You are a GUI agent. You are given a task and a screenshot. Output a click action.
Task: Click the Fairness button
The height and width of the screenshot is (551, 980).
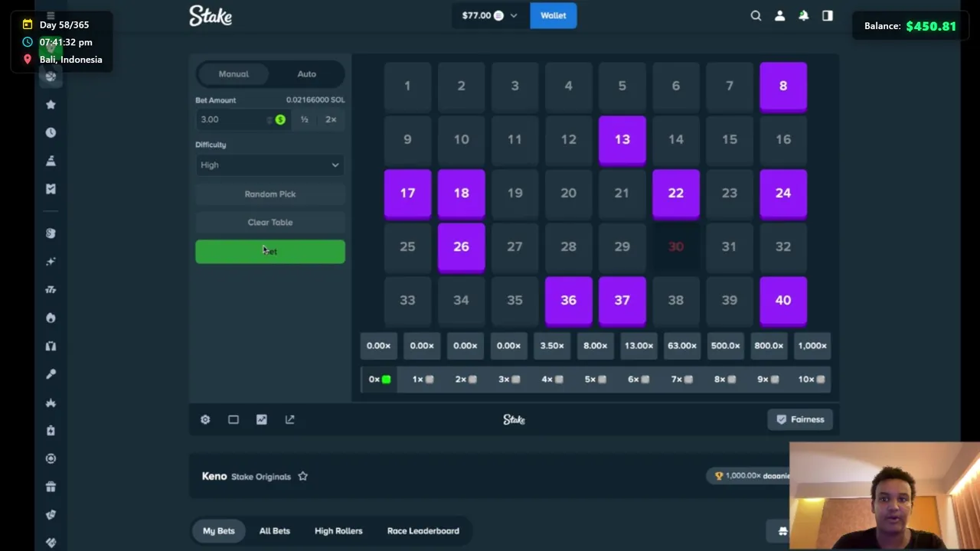click(x=801, y=419)
